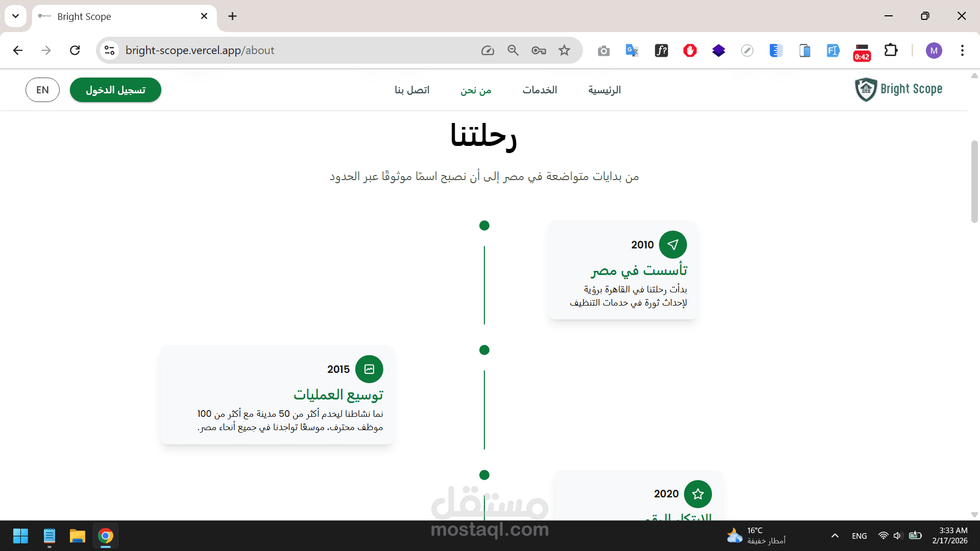Open the Google Translate extension

(632, 51)
